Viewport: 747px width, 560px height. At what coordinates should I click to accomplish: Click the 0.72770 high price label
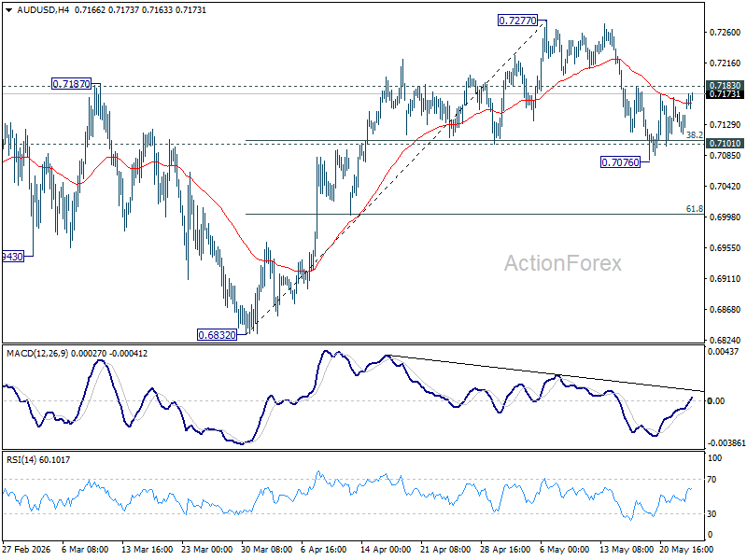point(517,21)
